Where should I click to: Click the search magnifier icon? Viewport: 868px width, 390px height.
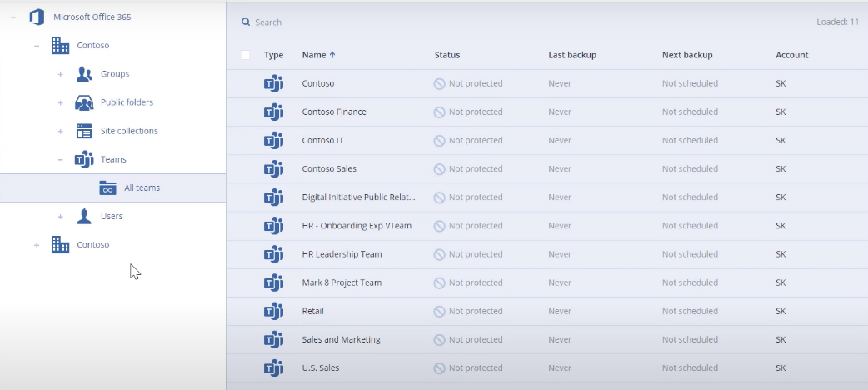coord(246,22)
